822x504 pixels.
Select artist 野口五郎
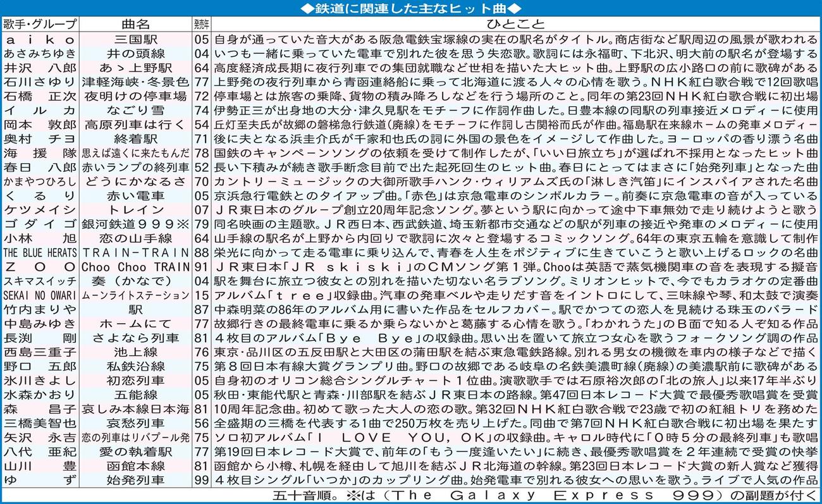pyautogui.click(x=40, y=366)
